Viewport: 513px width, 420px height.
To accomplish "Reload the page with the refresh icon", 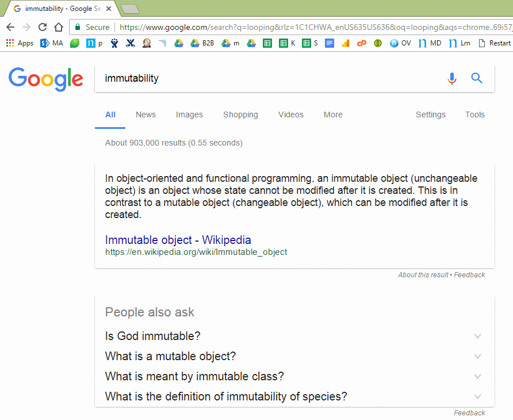I will [x=43, y=27].
